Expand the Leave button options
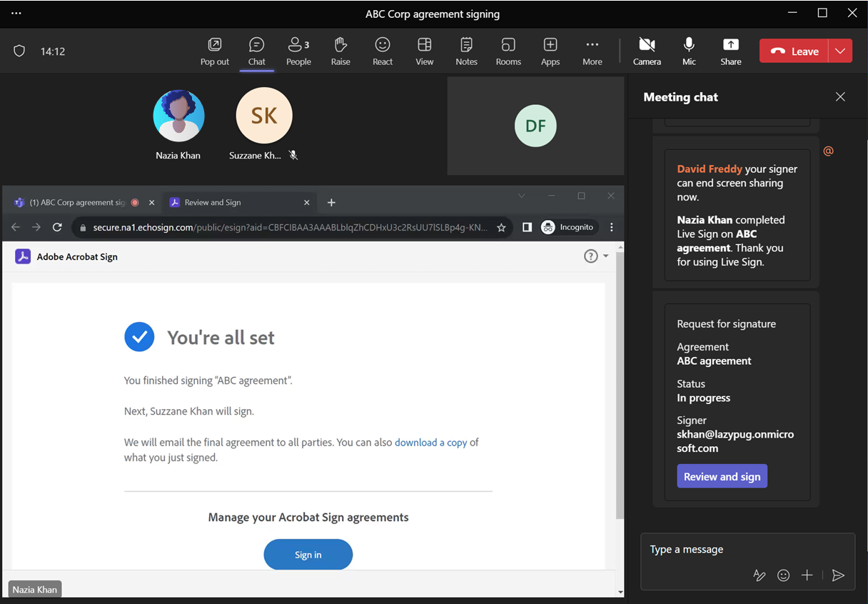868x604 pixels. (x=842, y=51)
